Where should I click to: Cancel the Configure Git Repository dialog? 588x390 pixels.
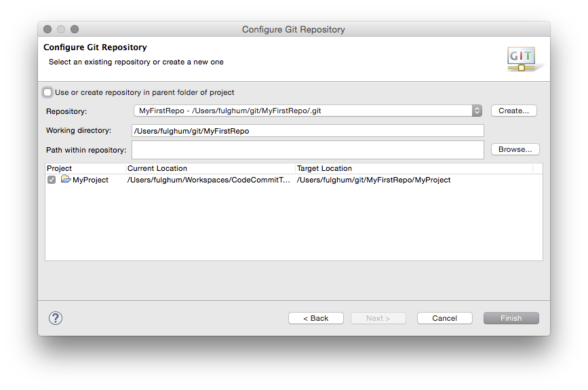[444, 318]
